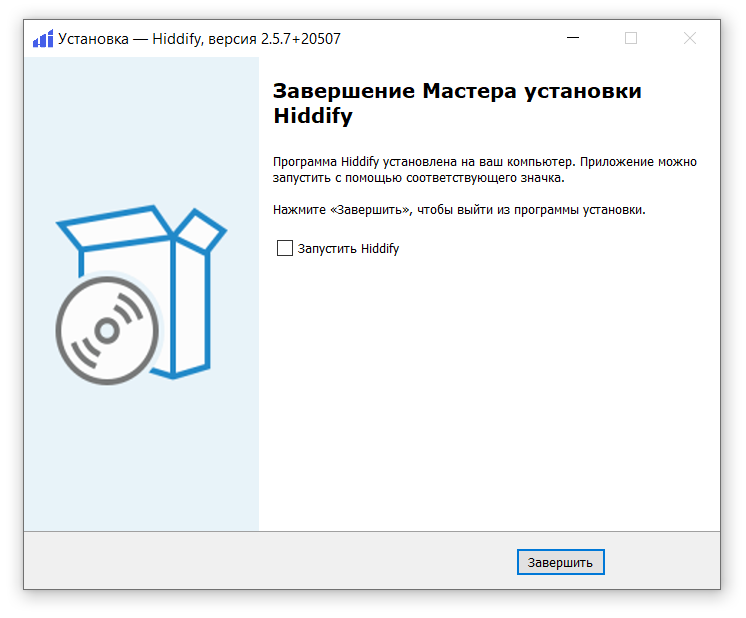The width and height of the screenshot is (746, 618).
Task: Minimize the installer window
Action: coord(571,39)
